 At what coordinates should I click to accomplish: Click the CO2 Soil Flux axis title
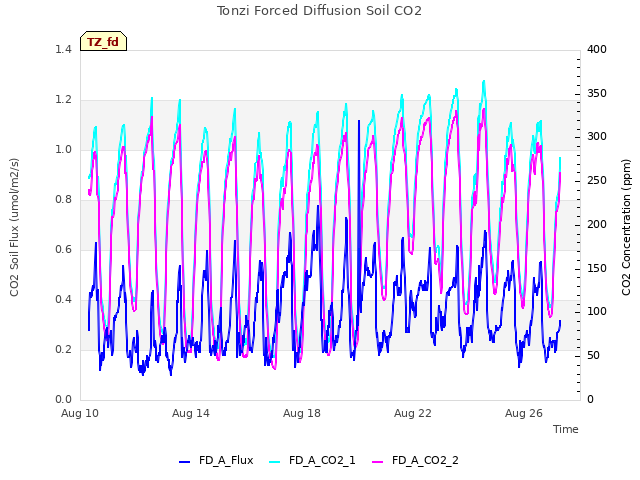point(14,227)
